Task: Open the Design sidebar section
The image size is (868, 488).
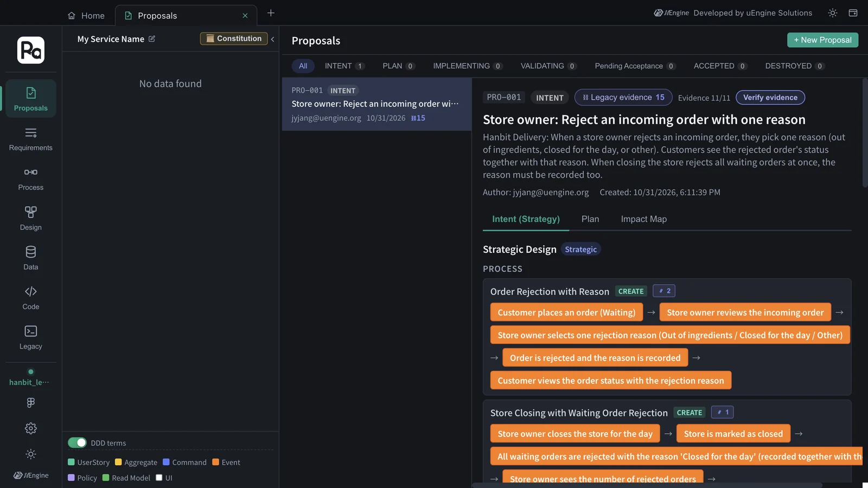Action: [31, 219]
